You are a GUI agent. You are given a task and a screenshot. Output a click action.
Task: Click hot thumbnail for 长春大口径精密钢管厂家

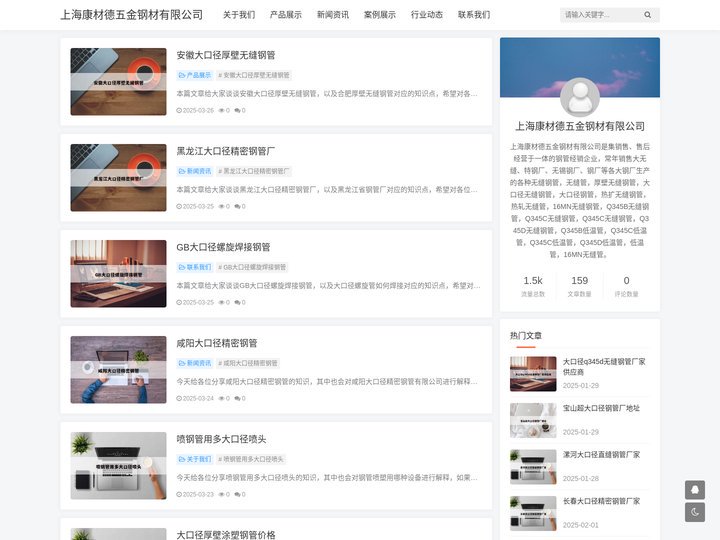click(x=533, y=513)
